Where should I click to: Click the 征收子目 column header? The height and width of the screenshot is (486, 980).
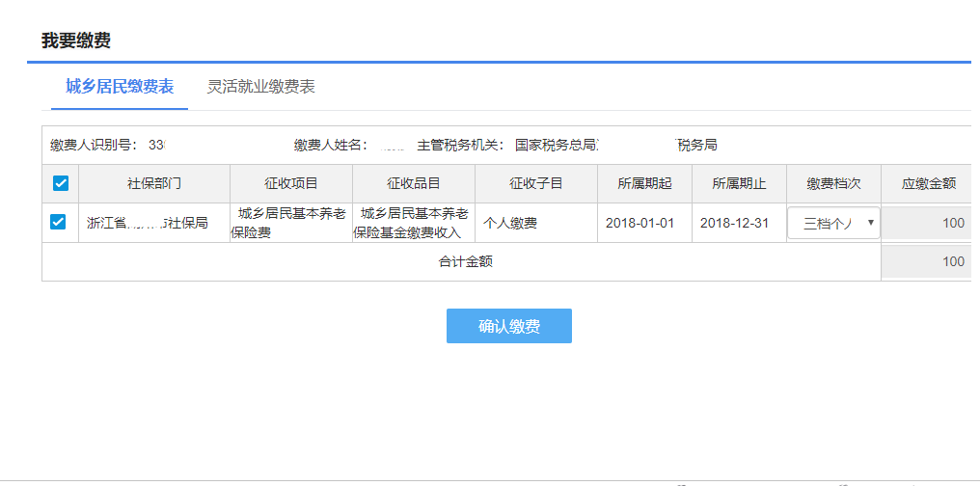pos(536,183)
